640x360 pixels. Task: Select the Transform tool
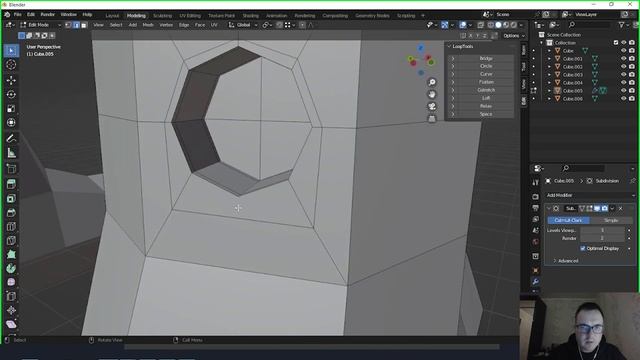(x=11, y=122)
